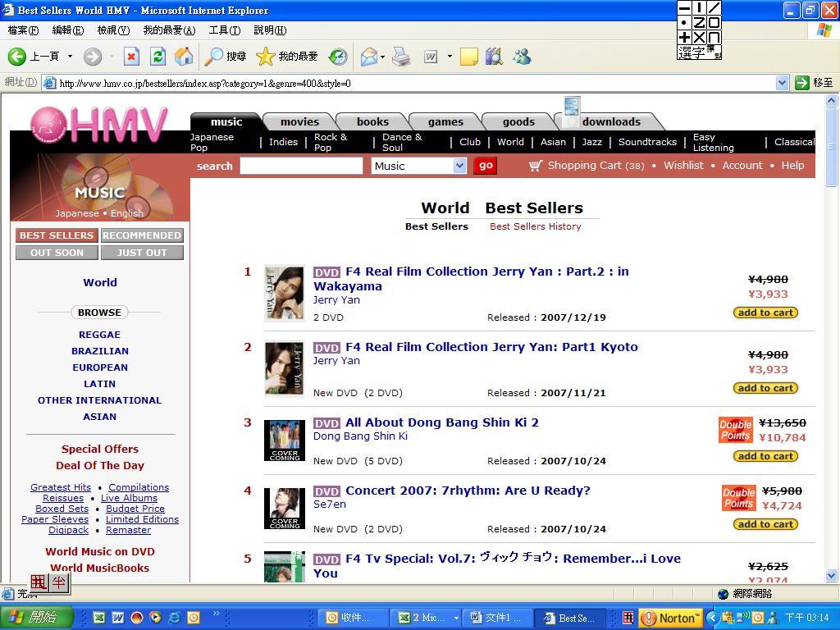Click Double Points badge for Se7en concert
The width and height of the screenshot is (840, 630).
(x=739, y=498)
